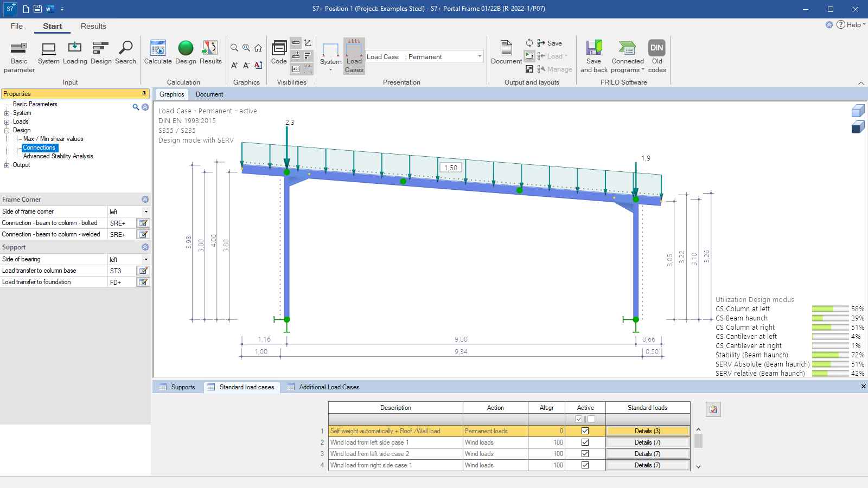Open the Additional Load Cases tab
Image resolution: width=868 pixels, height=488 pixels.
pos(323,387)
